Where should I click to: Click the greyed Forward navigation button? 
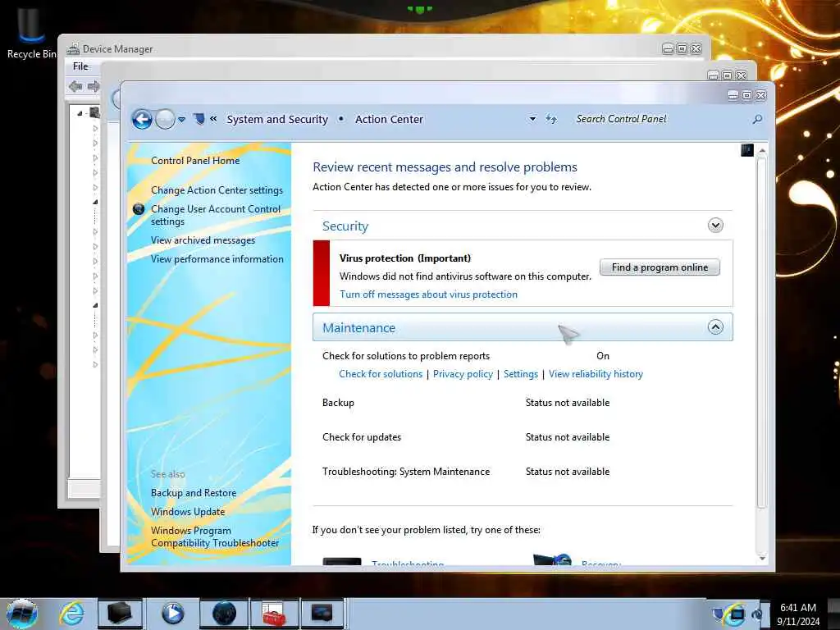pyautogui.click(x=165, y=119)
